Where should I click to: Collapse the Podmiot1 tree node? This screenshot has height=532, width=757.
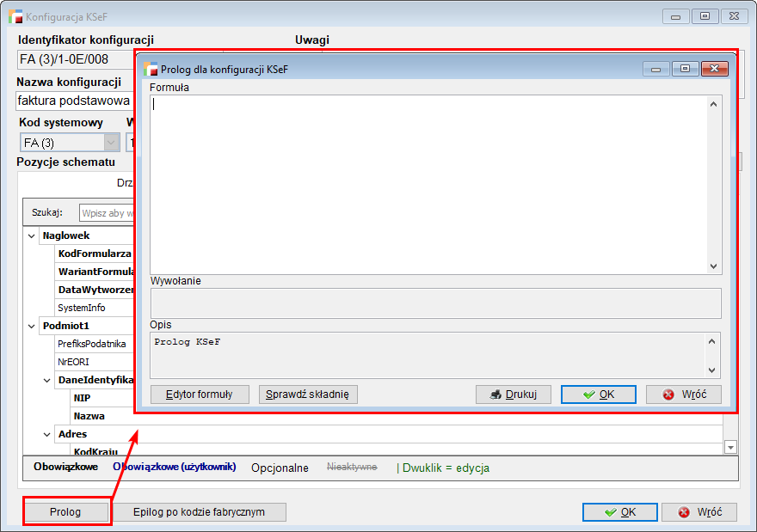point(32,326)
